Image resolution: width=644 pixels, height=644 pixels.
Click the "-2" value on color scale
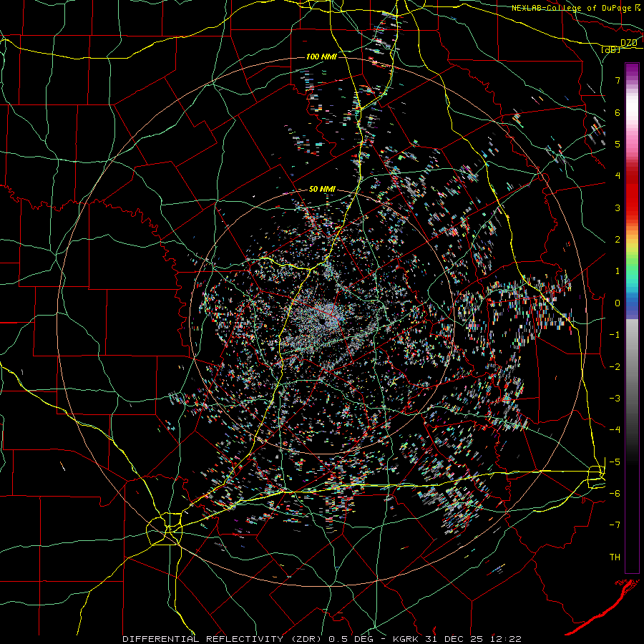[x=615, y=366]
